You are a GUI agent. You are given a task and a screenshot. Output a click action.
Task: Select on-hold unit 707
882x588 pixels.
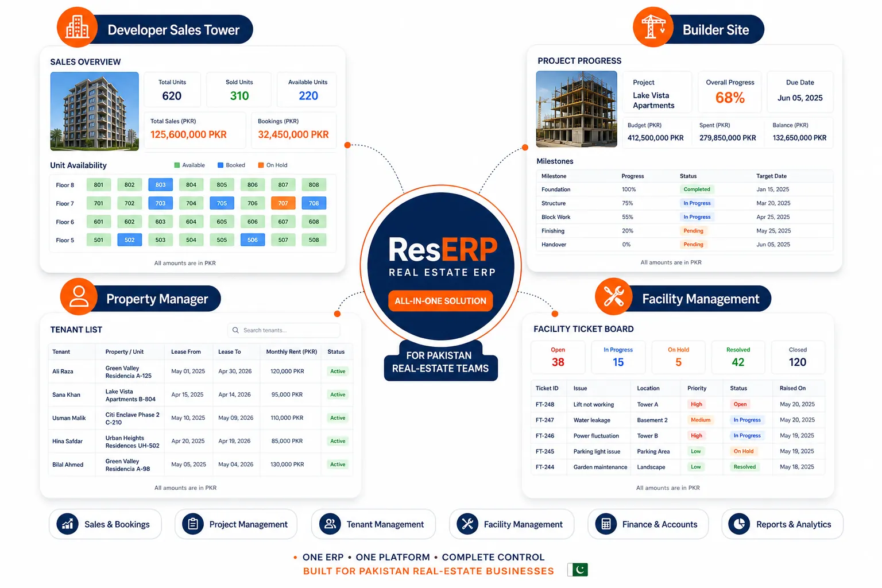click(x=283, y=203)
